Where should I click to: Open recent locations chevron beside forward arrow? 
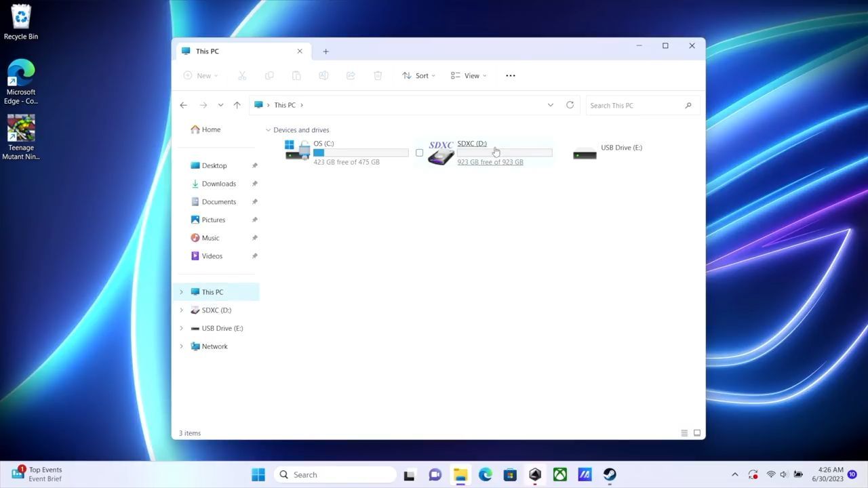coord(220,105)
